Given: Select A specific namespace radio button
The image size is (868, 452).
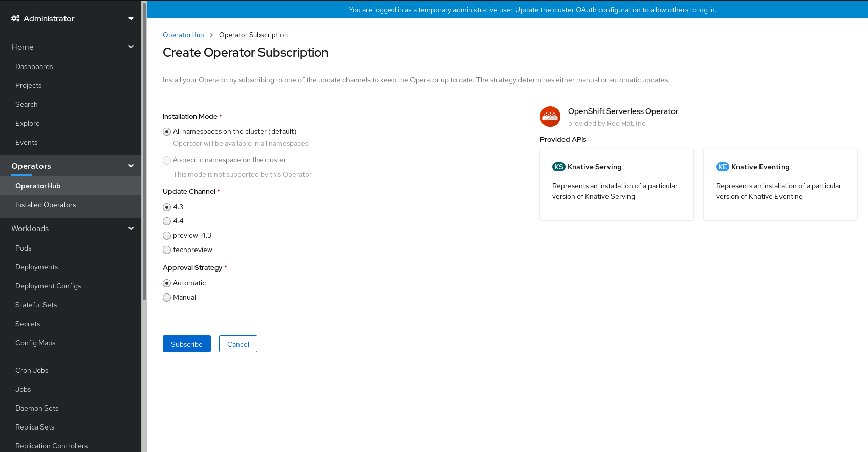Looking at the screenshot, I should (x=167, y=161).
